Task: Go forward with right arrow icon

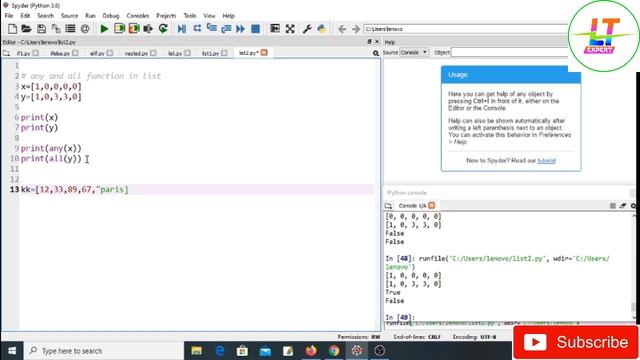Action: pyautogui.click(x=356, y=29)
